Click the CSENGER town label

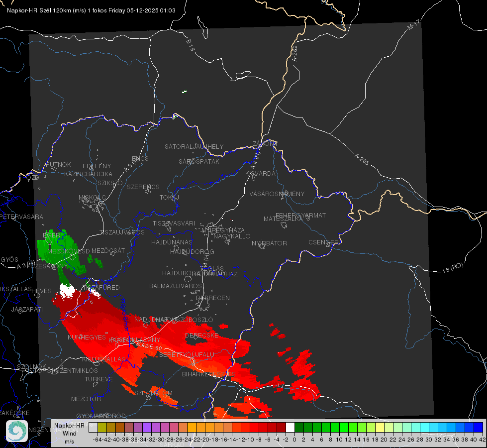tap(323, 242)
